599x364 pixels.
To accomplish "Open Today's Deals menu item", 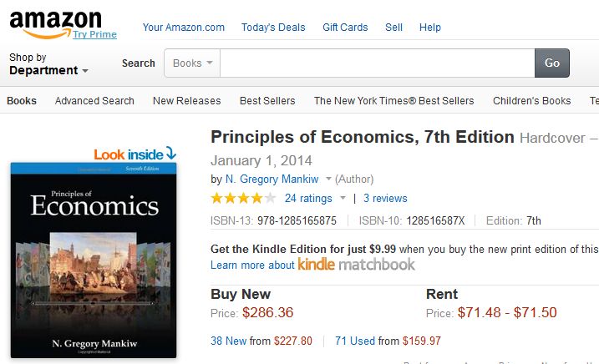I will coord(273,28).
